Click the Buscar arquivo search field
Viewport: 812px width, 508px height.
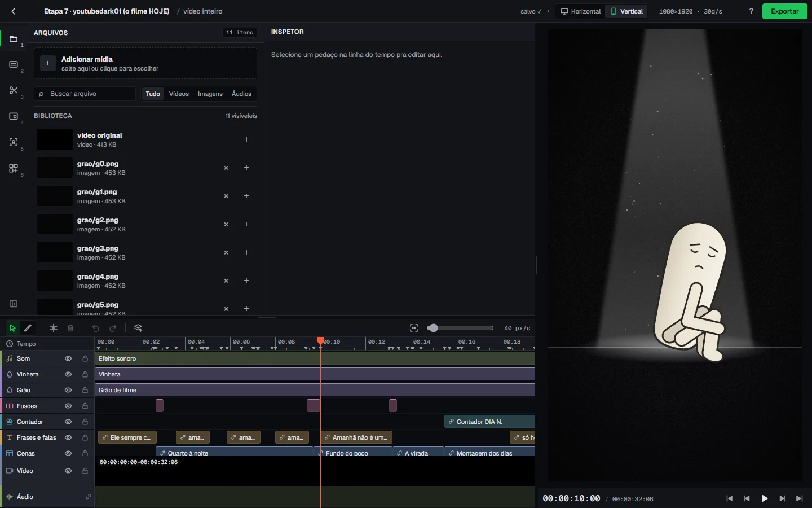point(85,94)
